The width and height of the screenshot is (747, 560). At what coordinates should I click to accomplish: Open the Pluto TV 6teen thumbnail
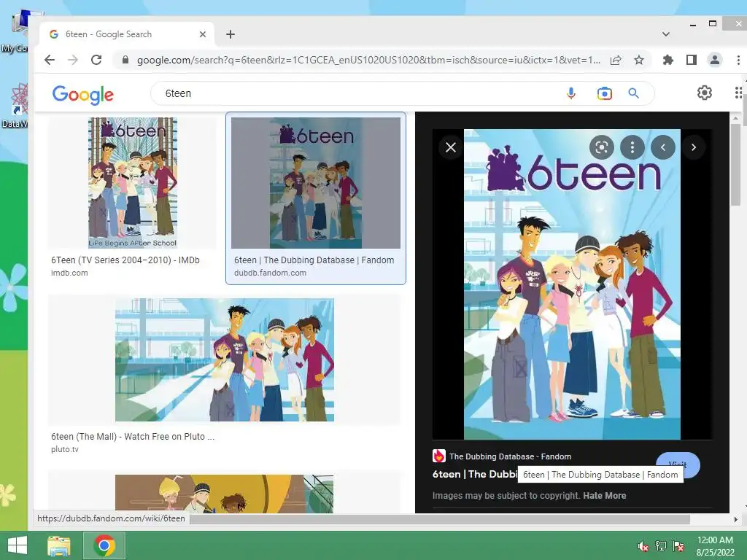click(225, 360)
